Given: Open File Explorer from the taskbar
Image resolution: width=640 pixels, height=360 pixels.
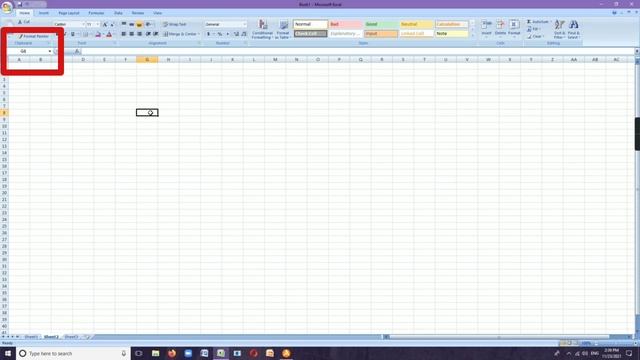Looking at the screenshot, I should [x=156, y=353].
